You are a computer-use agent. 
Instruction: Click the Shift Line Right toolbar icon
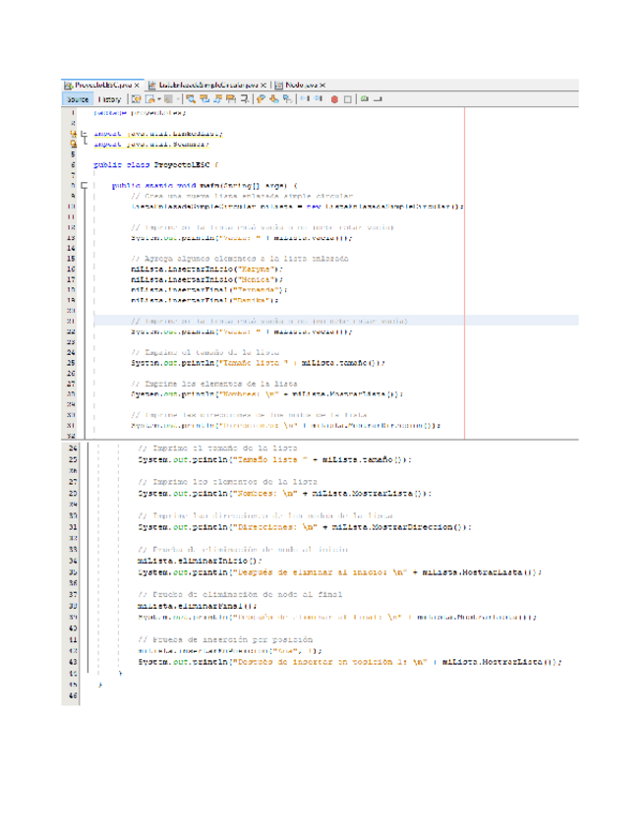click(317, 99)
